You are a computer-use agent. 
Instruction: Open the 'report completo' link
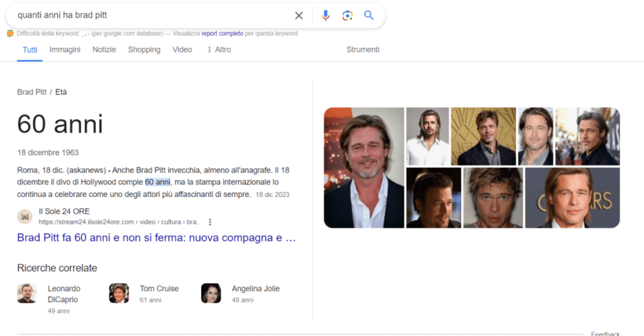coord(222,33)
